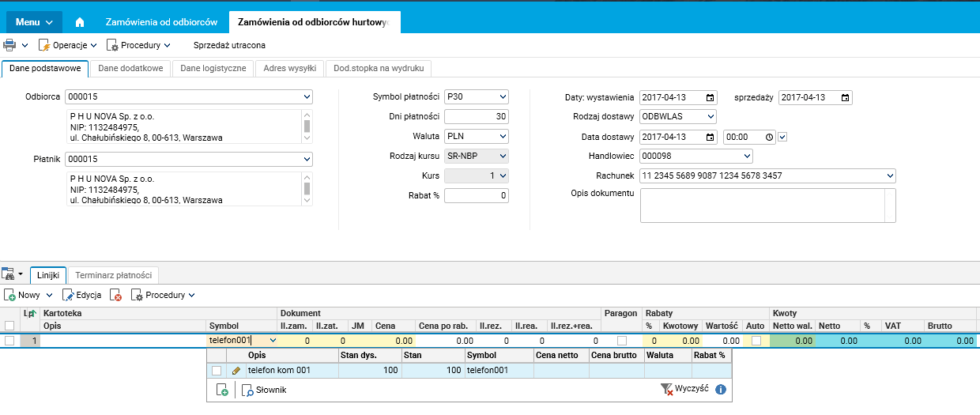Expand the Odbiorca dropdown
The width and height of the screenshot is (980, 415).
307,97
